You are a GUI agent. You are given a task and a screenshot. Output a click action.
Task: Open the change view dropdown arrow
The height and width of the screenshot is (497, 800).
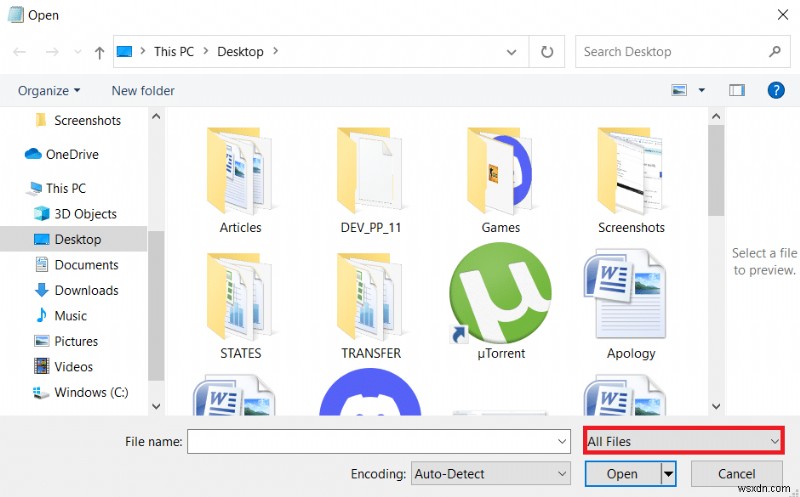coord(702,90)
